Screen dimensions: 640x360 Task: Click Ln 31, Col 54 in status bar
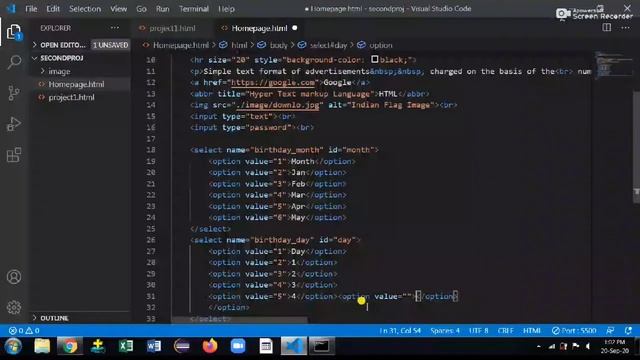pos(400,331)
